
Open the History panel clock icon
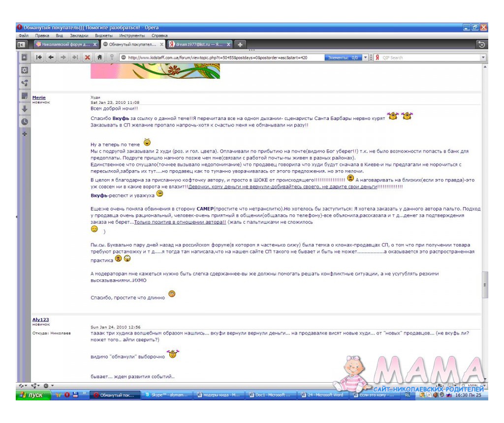(24, 121)
